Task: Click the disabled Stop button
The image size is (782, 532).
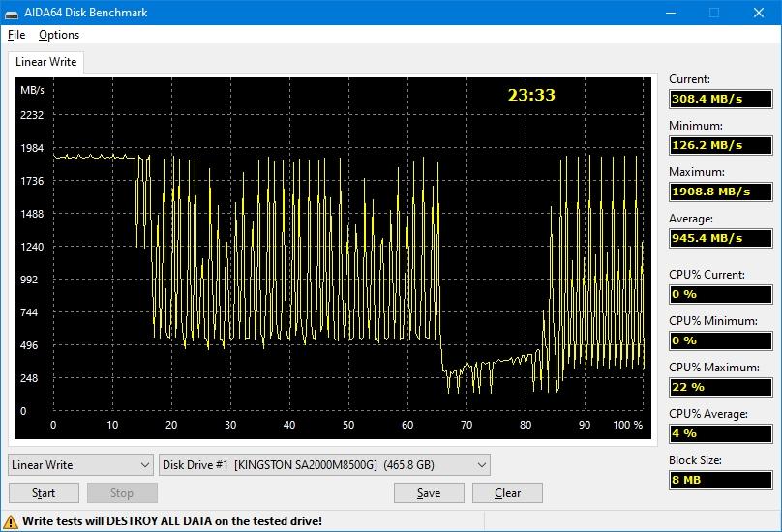Action: coord(122,493)
